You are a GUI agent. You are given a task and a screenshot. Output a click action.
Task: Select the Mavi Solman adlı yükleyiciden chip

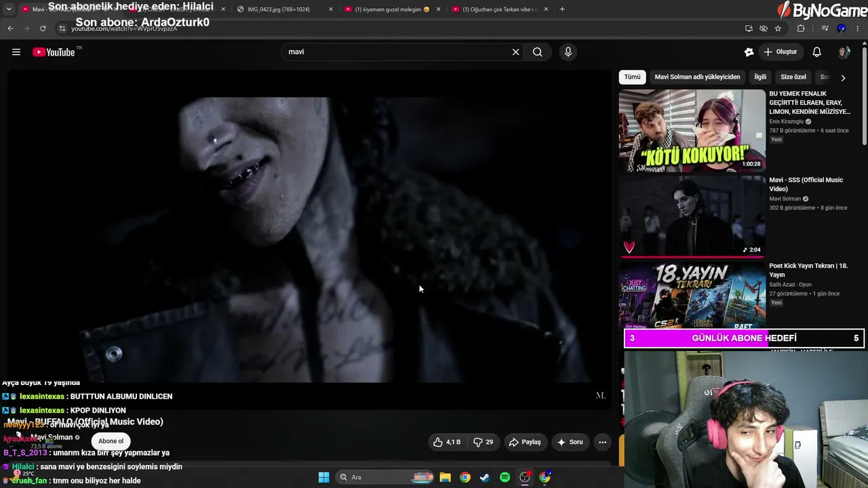coord(697,77)
